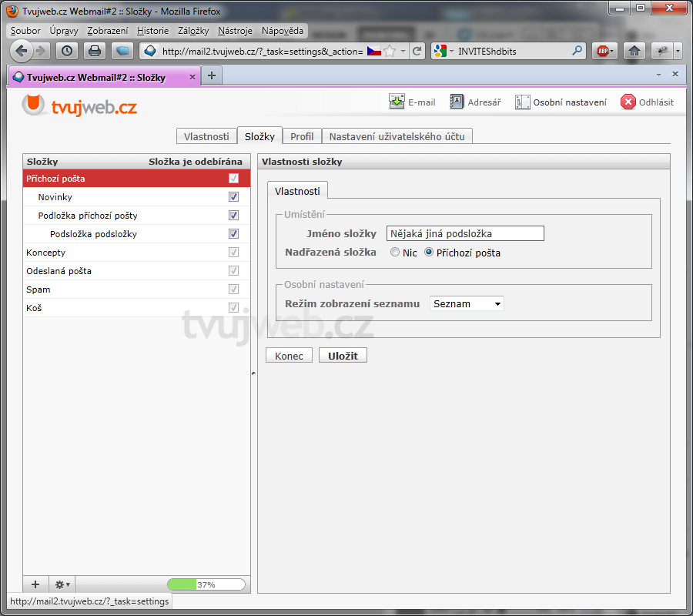
Task: Open the Záložky menu
Action: [x=192, y=31]
